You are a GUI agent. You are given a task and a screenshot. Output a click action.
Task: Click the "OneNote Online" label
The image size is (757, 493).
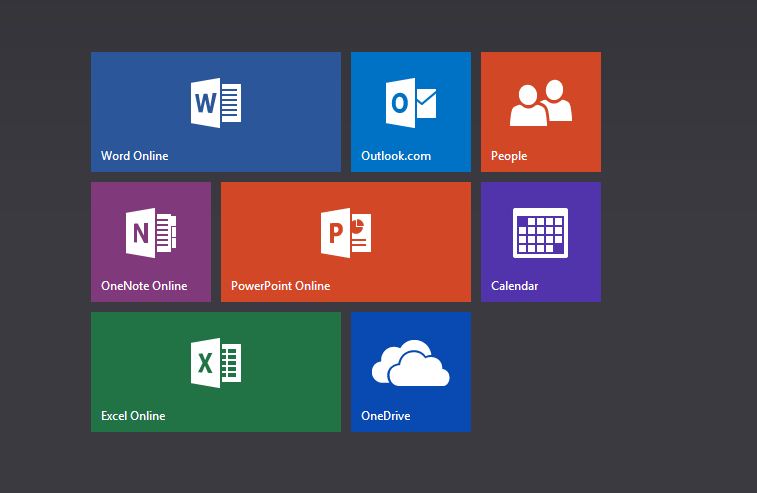click(144, 286)
